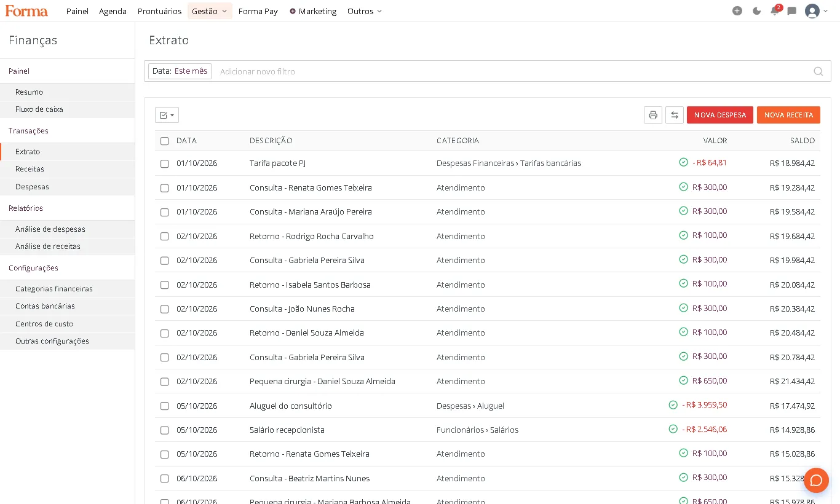Screen dimensions: 840x504
Task: Go to Painel in the top navigation
Action: click(x=77, y=11)
